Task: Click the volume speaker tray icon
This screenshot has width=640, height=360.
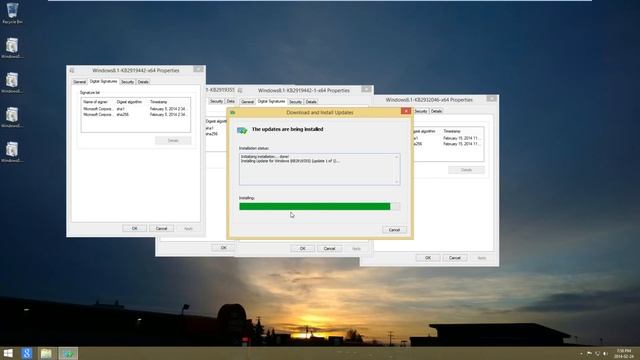Action: [605, 353]
